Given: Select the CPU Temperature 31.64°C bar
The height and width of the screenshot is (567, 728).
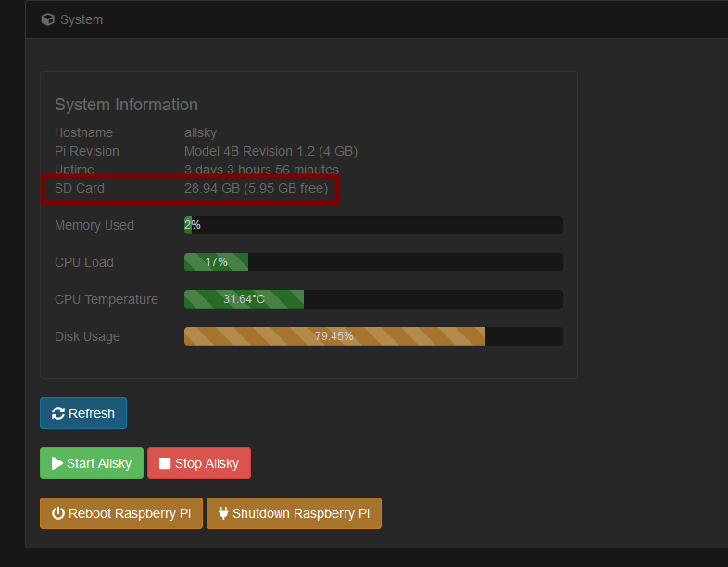Looking at the screenshot, I should [x=373, y=299].
